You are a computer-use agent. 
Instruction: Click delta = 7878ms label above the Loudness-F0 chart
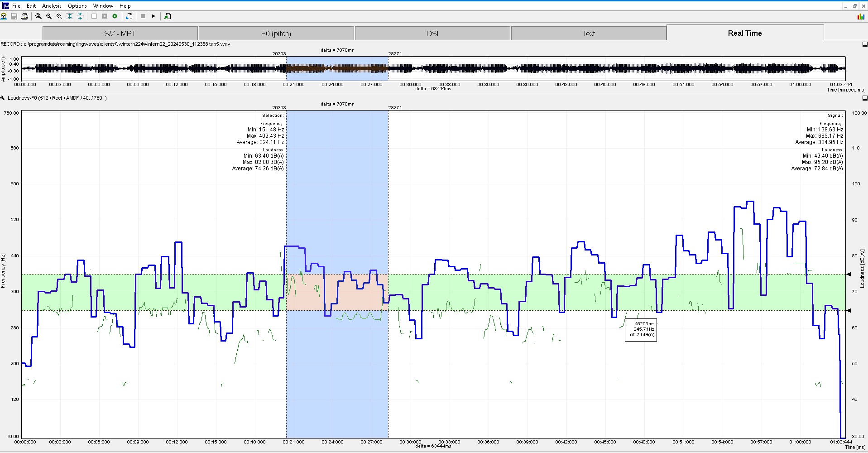[337, 104]
